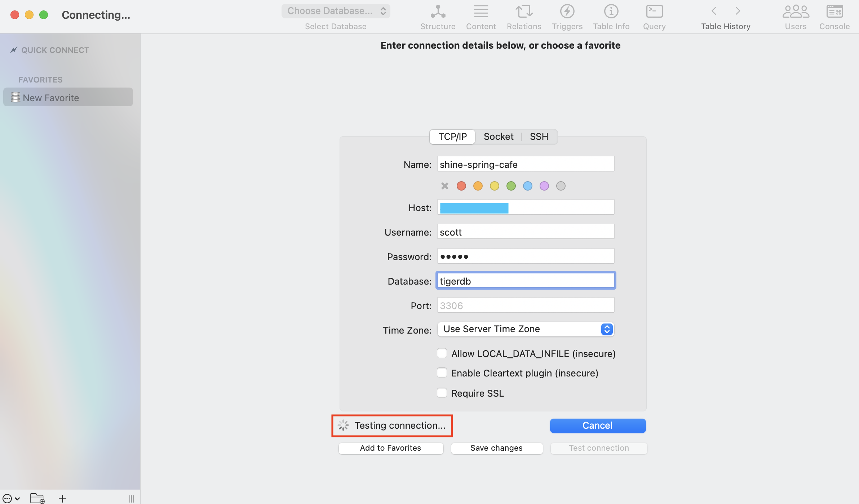Image resolution: width=859 pixels, height=504 pixels.
Task: Expand the Time Zone dropdown
Action: tap(526, 329)
